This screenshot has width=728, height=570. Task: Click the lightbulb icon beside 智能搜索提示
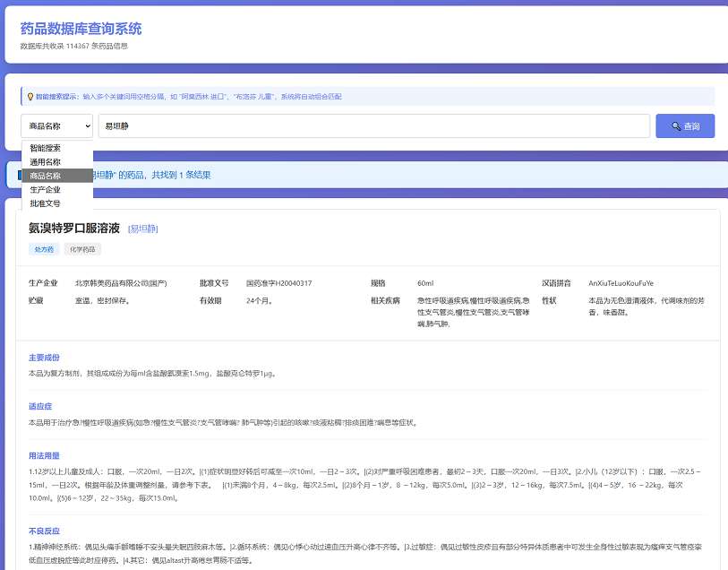(x=30, y=96)
